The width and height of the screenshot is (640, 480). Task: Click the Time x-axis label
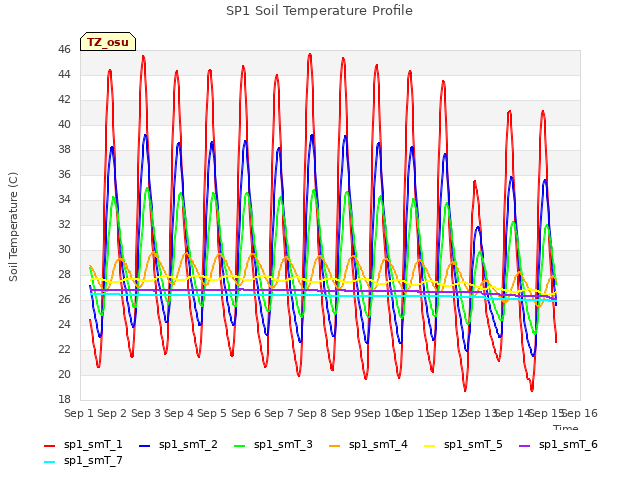point(566,427)
